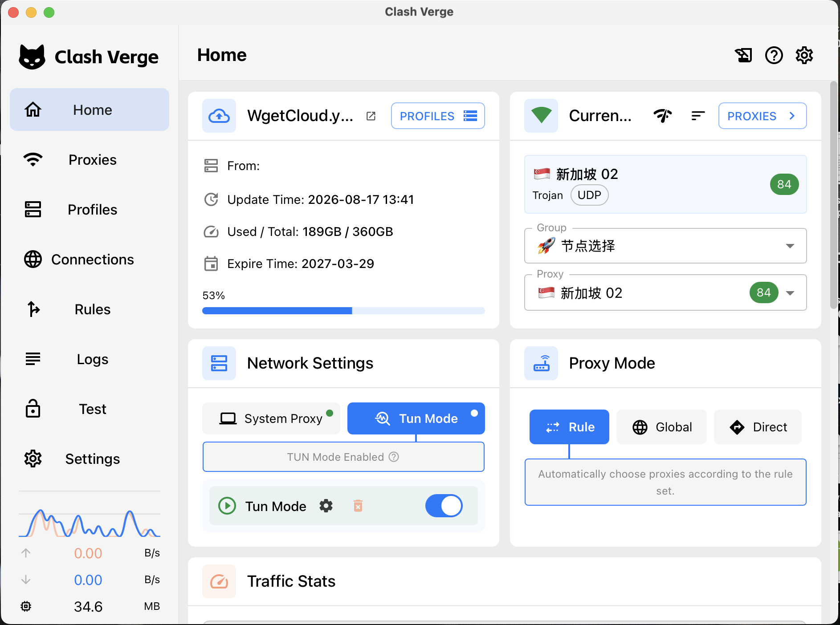Click the 53% usage progress bar

point(343,311)
